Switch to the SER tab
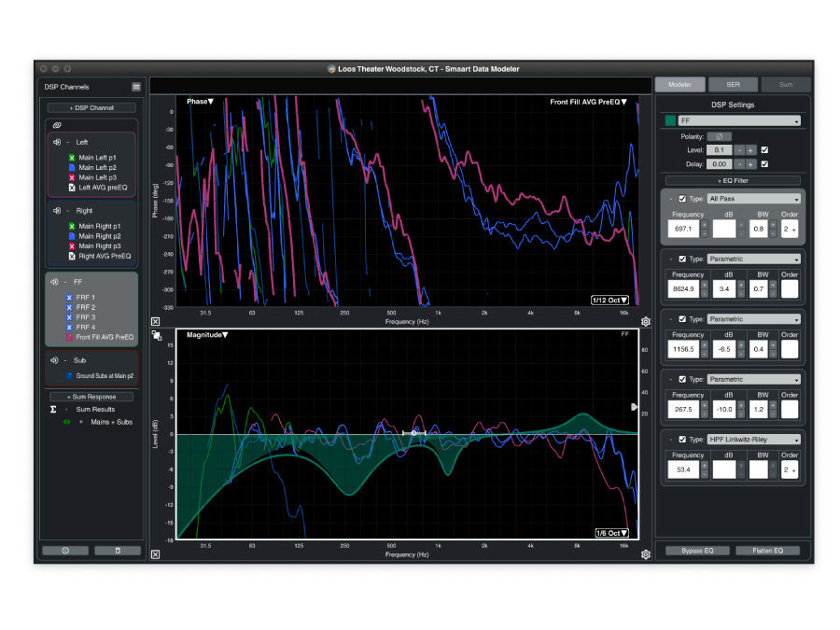This screenshot has height=630, width=840. pyautogui.click(x=733, y=84)
